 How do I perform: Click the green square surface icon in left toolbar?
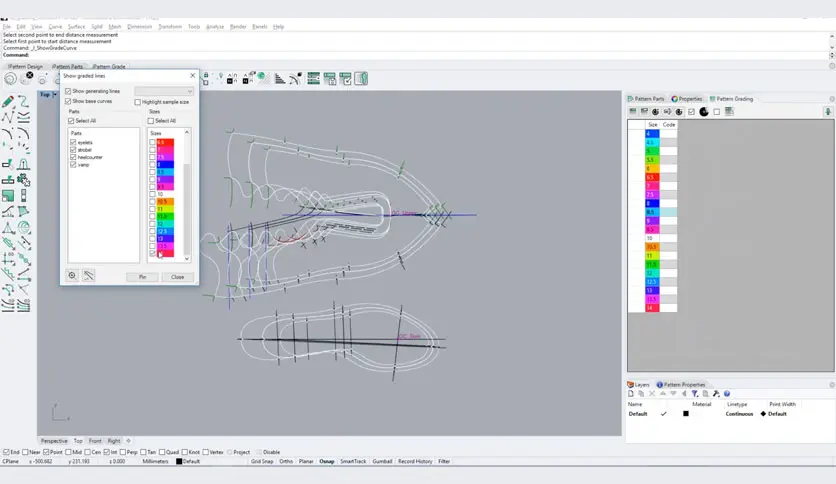pyautogui.click(x=7, y=196)
